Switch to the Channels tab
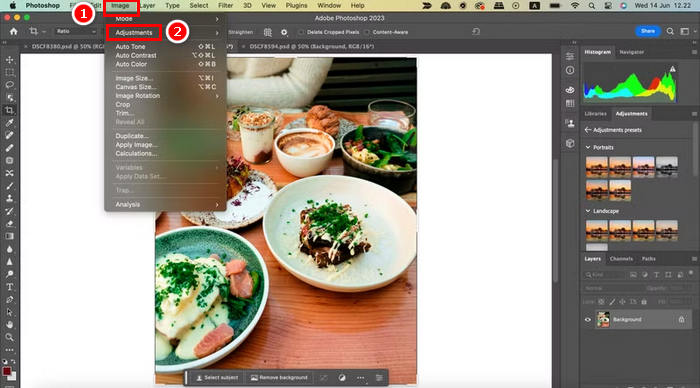The width and height of the screenshot is (700, 388). [621, 259]
